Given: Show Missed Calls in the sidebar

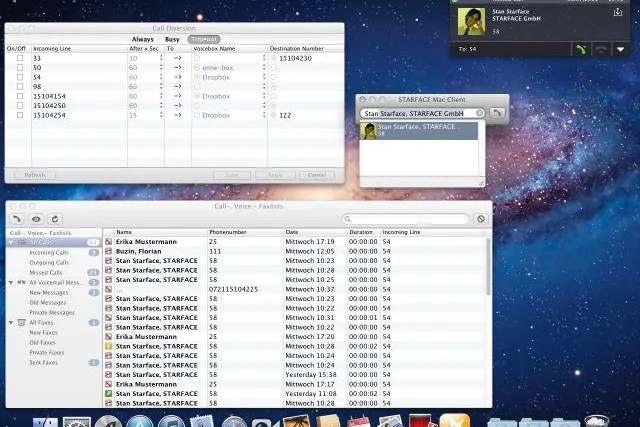Looking at the screenshot, I should tap(46, 272).
